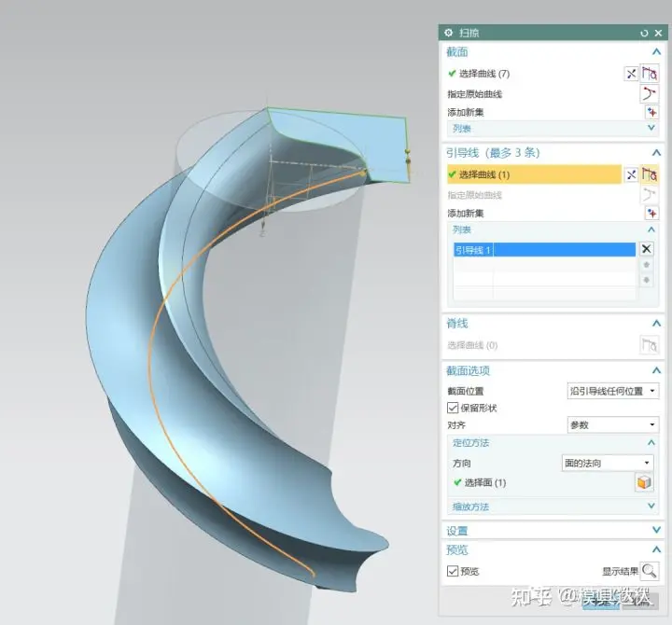The width and height of the screenshot is (672, 625).
Task: Expand the 缩放方法 section
Action: (553, 507)
